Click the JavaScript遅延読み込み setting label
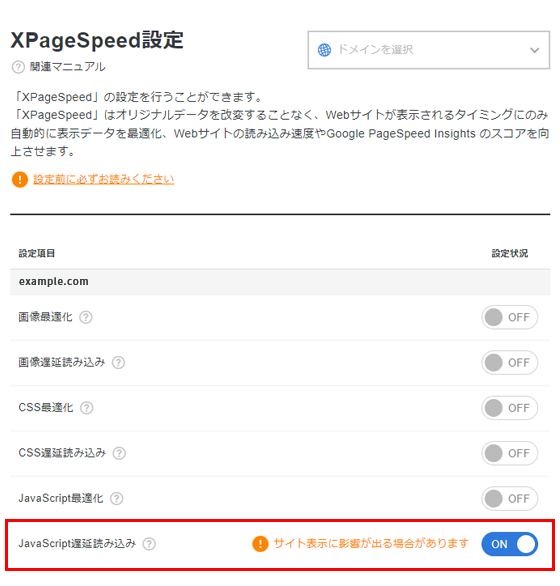560x586 pixels. (x=77, y=544)
